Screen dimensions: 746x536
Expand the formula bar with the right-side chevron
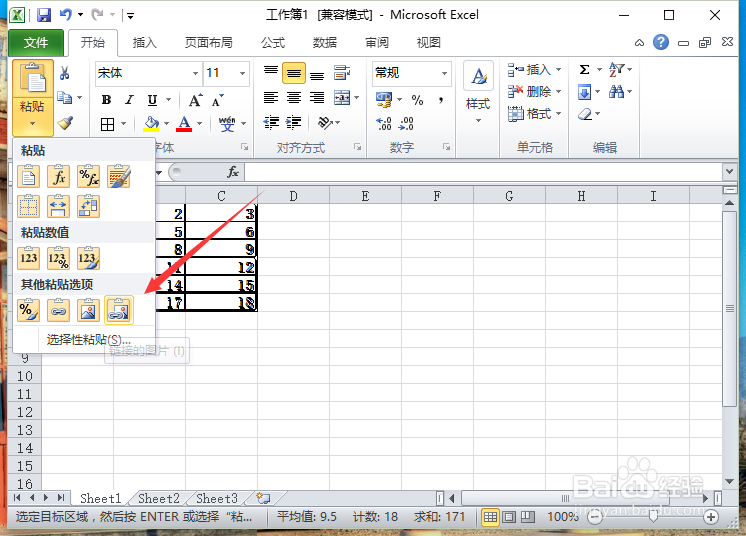[x=729, y=171]
